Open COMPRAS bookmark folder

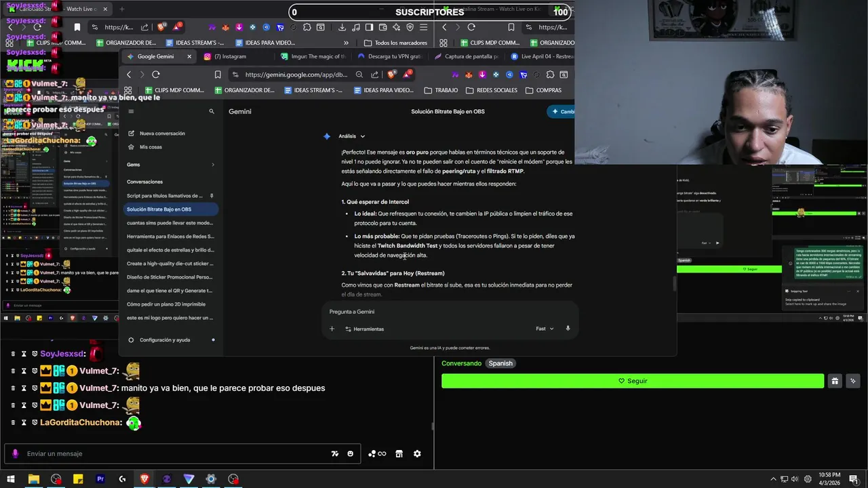coord(543,90)
